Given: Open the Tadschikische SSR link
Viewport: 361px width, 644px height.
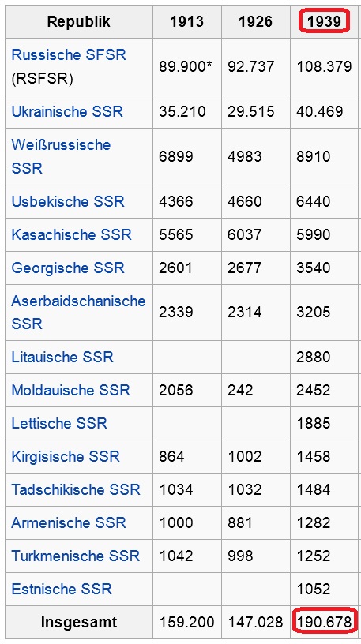Looking at the screenshot, I should click(x=76, y=489).
